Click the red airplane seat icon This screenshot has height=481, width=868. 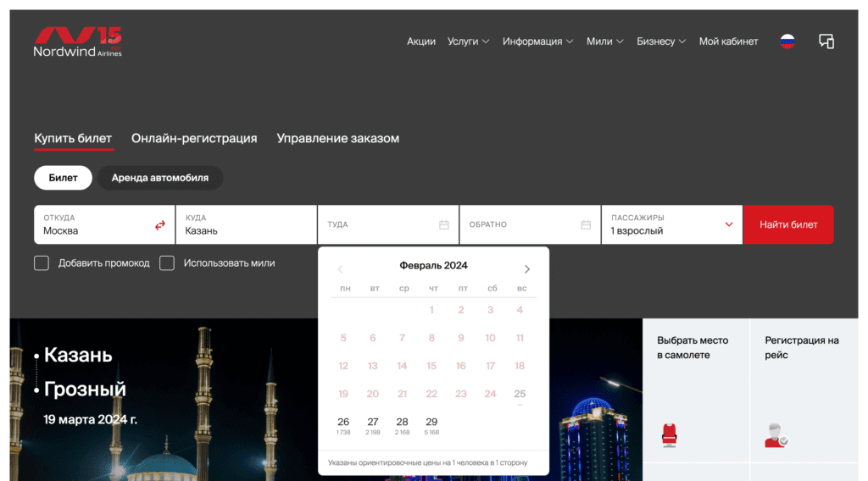coord(670,435)
